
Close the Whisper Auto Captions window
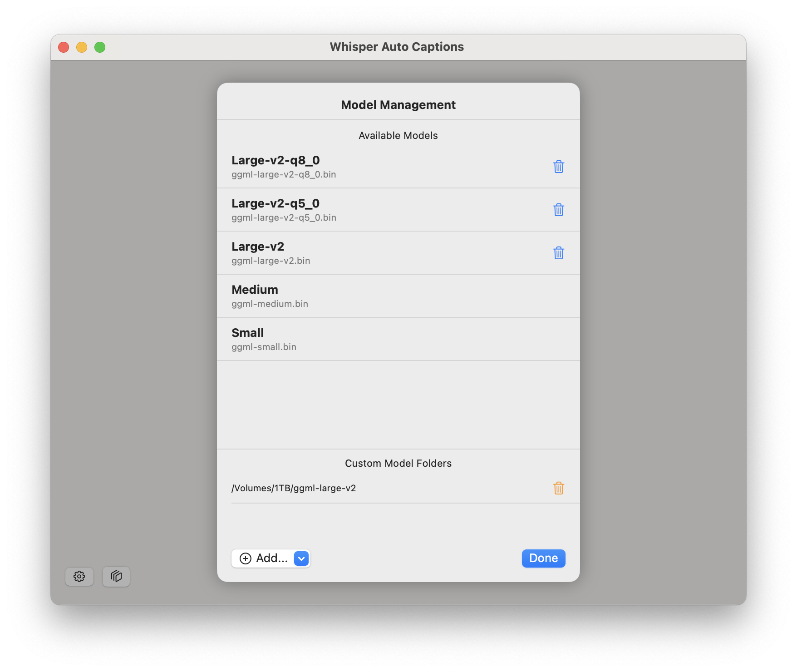(64, 47)
